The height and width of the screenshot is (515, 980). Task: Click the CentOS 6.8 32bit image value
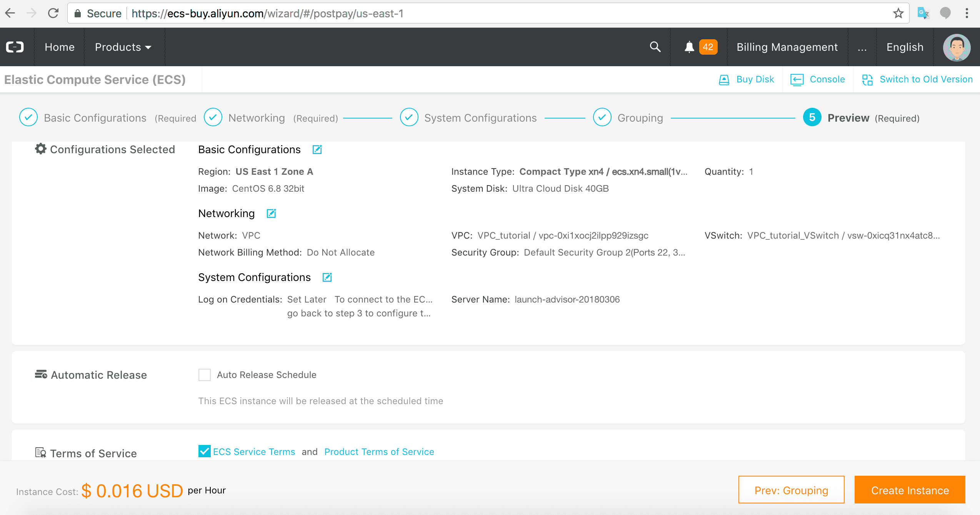pyautogui.click(x=268, y=189)
